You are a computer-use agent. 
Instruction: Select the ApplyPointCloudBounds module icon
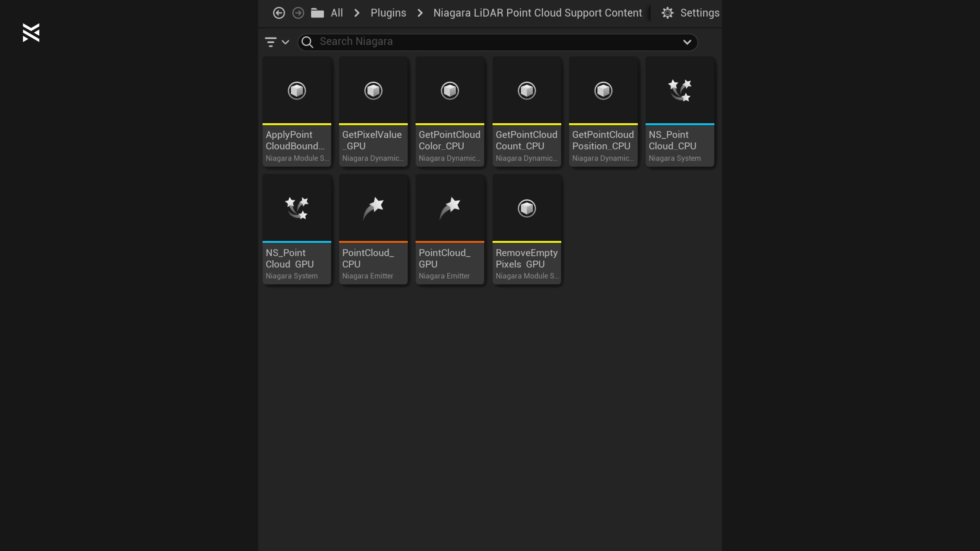(x=297, y=91)
